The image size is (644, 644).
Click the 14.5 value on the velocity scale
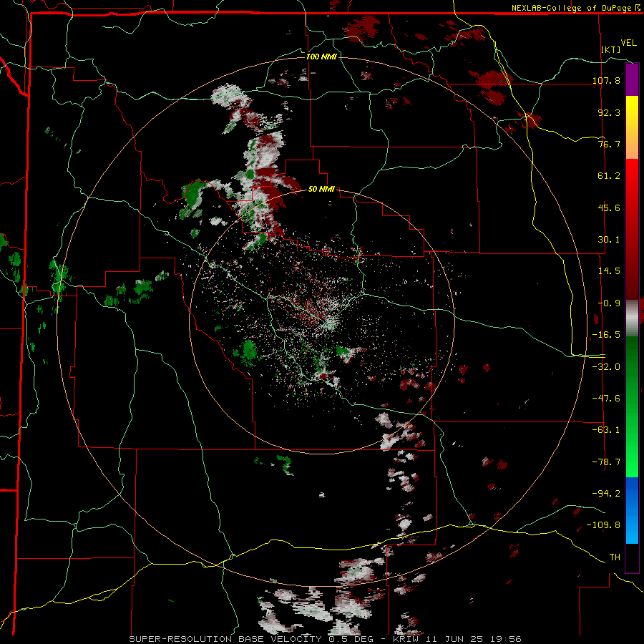(x=609, y=271)
